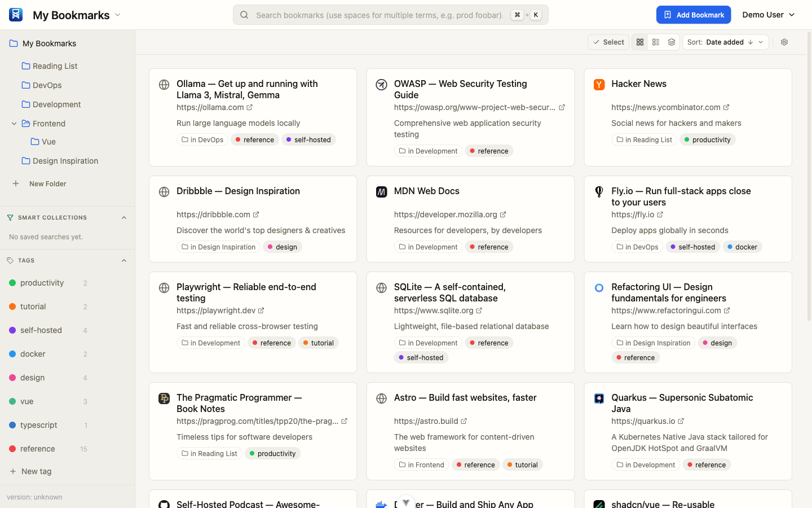Click New tag in sidebar
The height and width of the screenshot is (508, 812).
point(31,471)
